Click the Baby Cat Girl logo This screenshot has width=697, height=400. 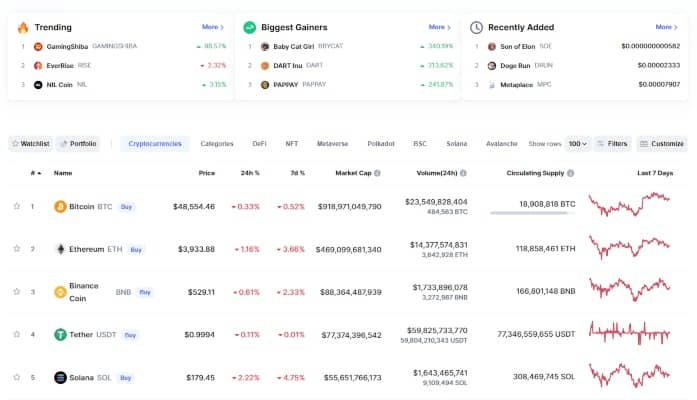pos(265,46)
